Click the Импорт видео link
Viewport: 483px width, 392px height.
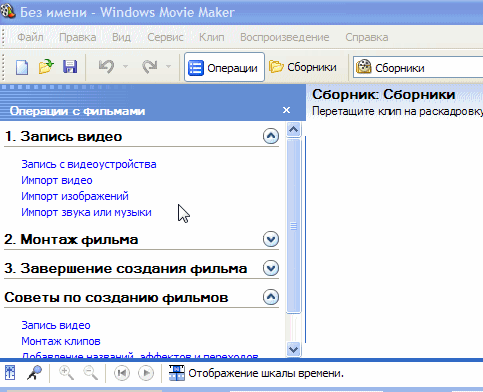(57, 180)
